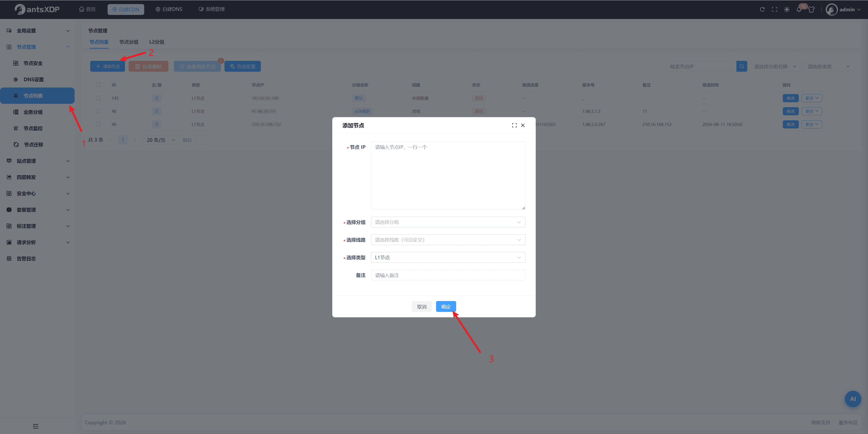Click the 节点 IP textarea
The image size is (868, 434).
[448, 175]
